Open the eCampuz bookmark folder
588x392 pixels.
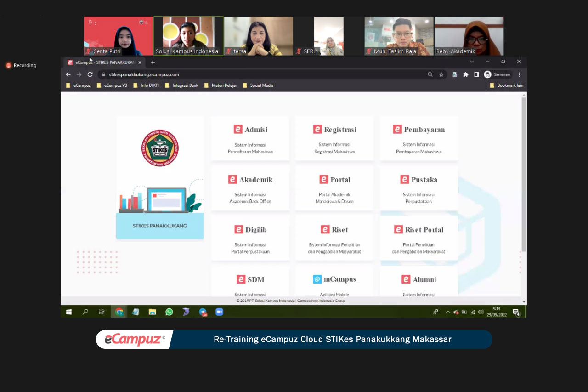pos(79,85)
